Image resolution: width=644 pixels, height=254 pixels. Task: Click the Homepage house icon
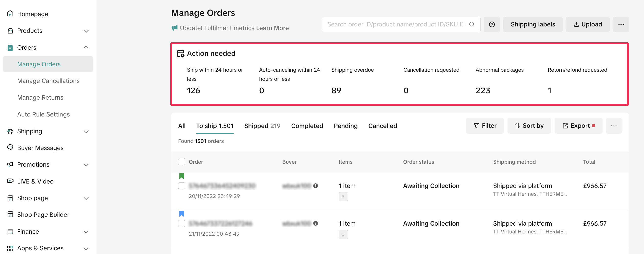10,14
